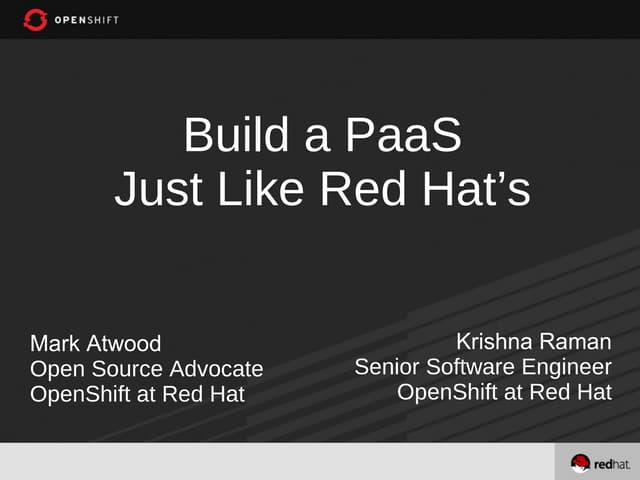Select the "Just Like Red Hat's" title line
Image resolution: width=640 pixels, height=480 pixels.
[322, 190]
